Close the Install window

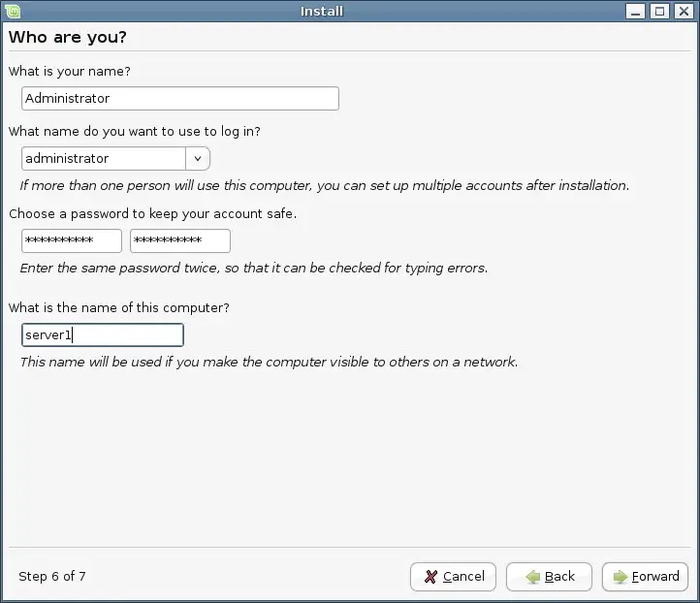tap(684, 11)
